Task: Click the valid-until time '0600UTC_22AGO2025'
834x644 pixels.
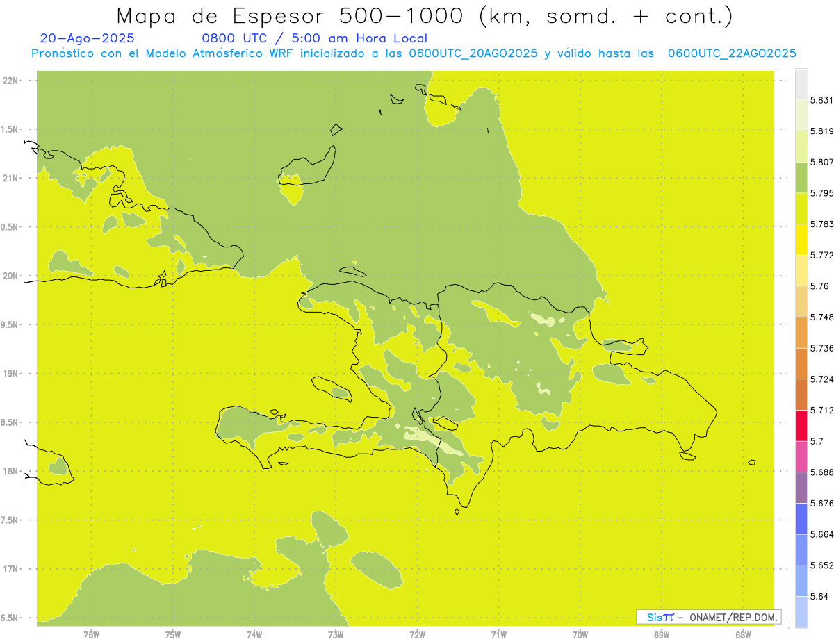Action: click(x=732, y=53)
